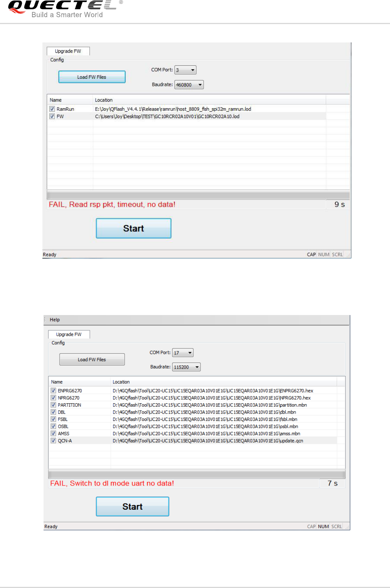The width and height of the screenshot is (390, 588).
Task: Select the dbl.mbn file path
Action: (x=204, y=412)
